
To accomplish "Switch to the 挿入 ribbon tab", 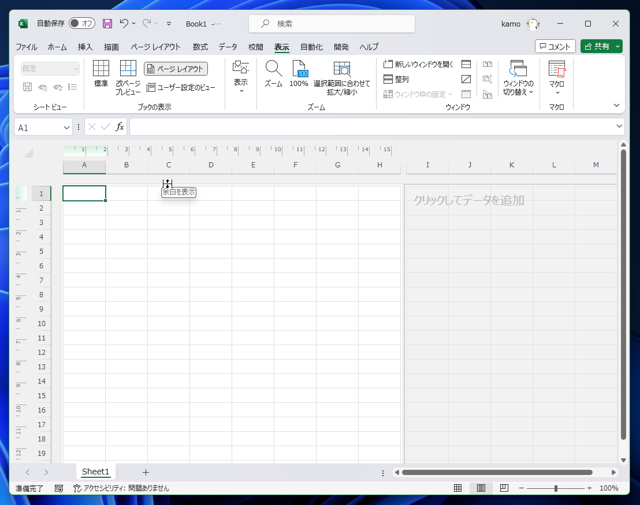I will click(85, 47).
